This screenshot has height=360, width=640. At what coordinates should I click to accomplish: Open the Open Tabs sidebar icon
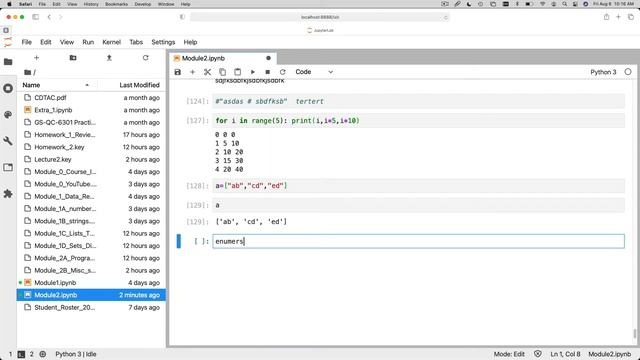(8, 167)
